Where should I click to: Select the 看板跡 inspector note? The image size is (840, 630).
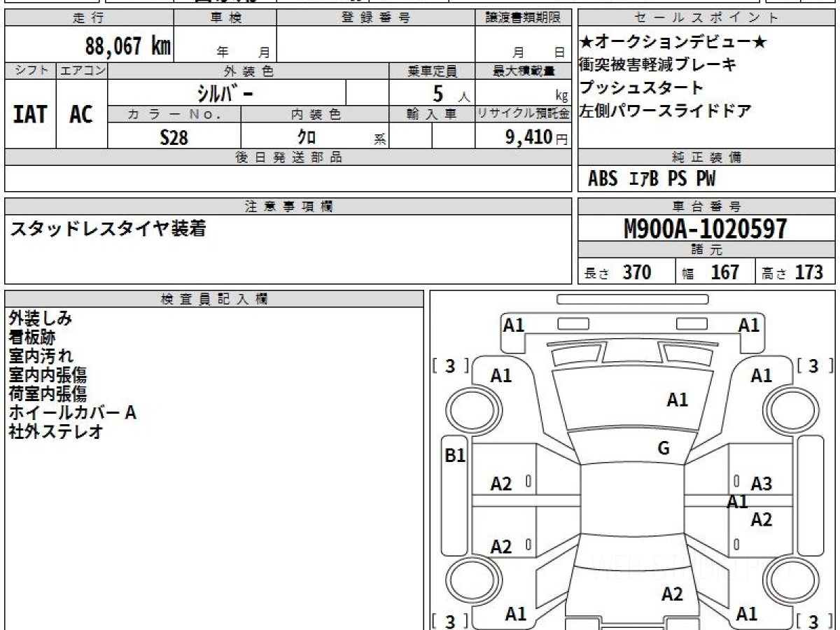pos(32,337)
